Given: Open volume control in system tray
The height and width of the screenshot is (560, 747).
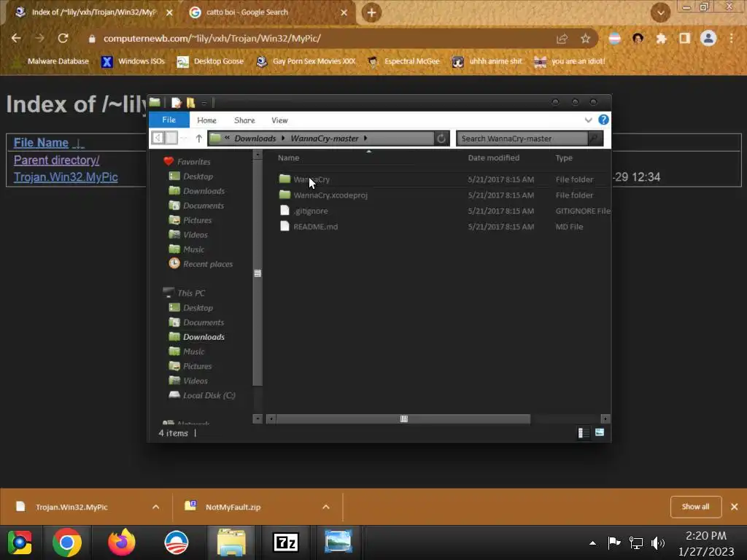Looking at the screenshot, I should pos(658,542).
